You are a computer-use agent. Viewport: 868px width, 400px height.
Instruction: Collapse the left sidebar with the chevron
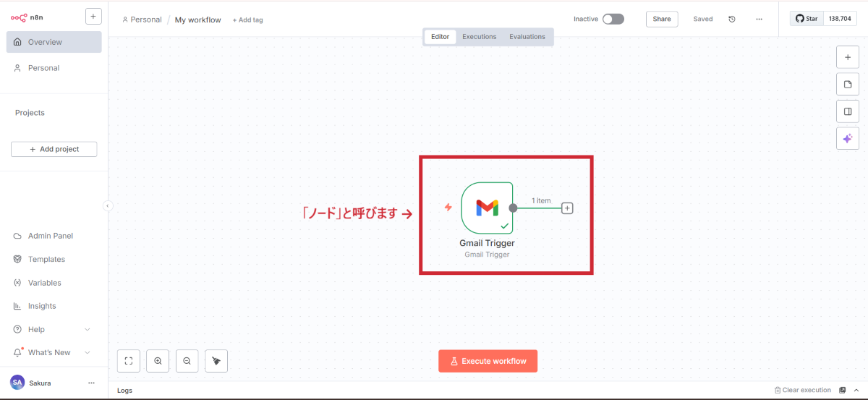pyautogui.click(x=108, y=206)
